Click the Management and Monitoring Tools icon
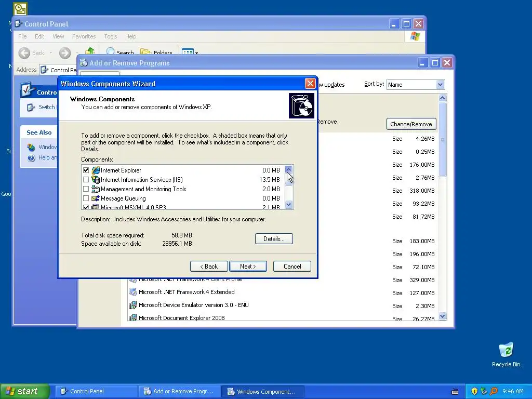532x399 pixels. click(96, 189)
